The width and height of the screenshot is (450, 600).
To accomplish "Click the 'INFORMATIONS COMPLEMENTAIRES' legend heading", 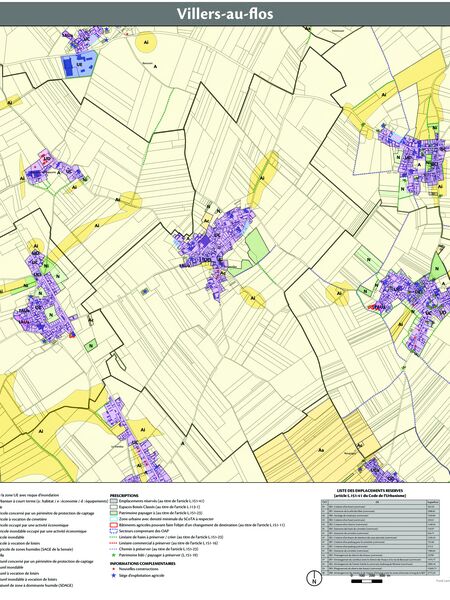I will click(143, 563).
